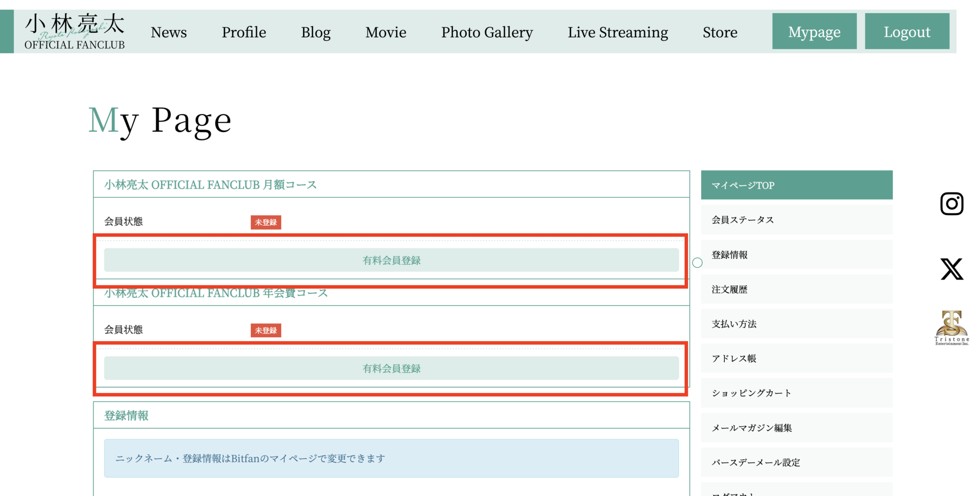Open 注文履歴 in the sidebar
The width and height of the screenshot is (980, 496).
coord(796,289)
